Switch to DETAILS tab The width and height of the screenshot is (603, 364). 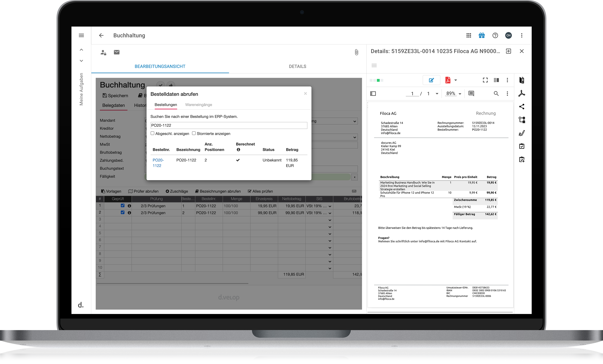(x=297, y=66)
